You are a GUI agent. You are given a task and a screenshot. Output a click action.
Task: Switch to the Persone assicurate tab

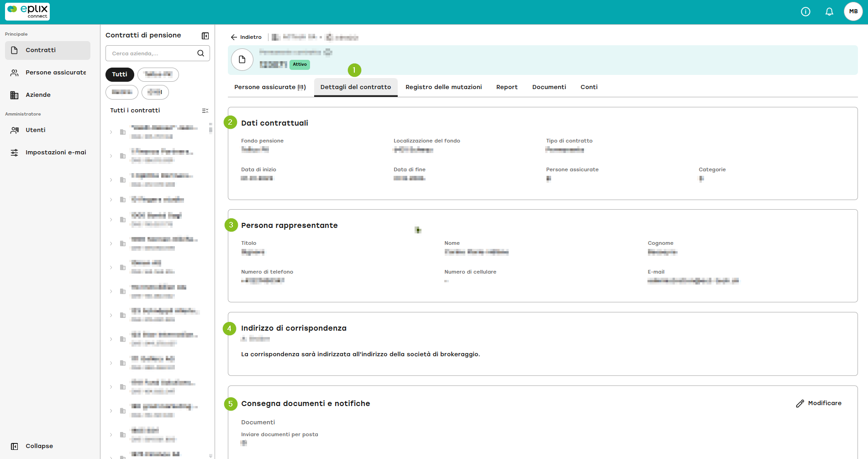click(270, 87)
